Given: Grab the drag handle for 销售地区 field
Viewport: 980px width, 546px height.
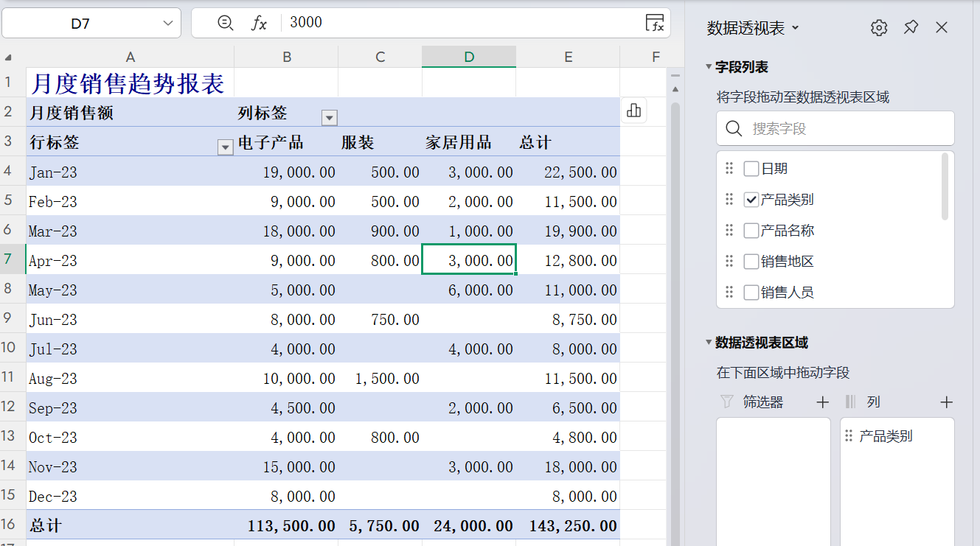Looking at the screenshot, I should coord(729,262).
